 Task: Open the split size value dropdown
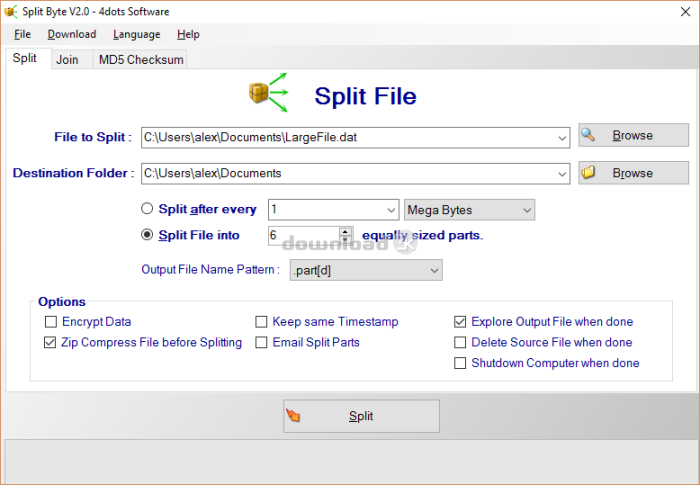point(391,210)
